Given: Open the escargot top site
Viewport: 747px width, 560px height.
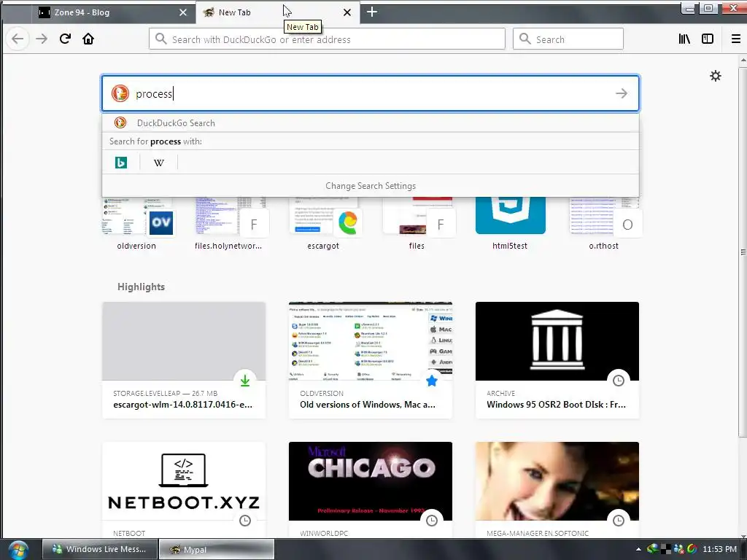Looking at the screenshot, I should click(x=323, y=224).
